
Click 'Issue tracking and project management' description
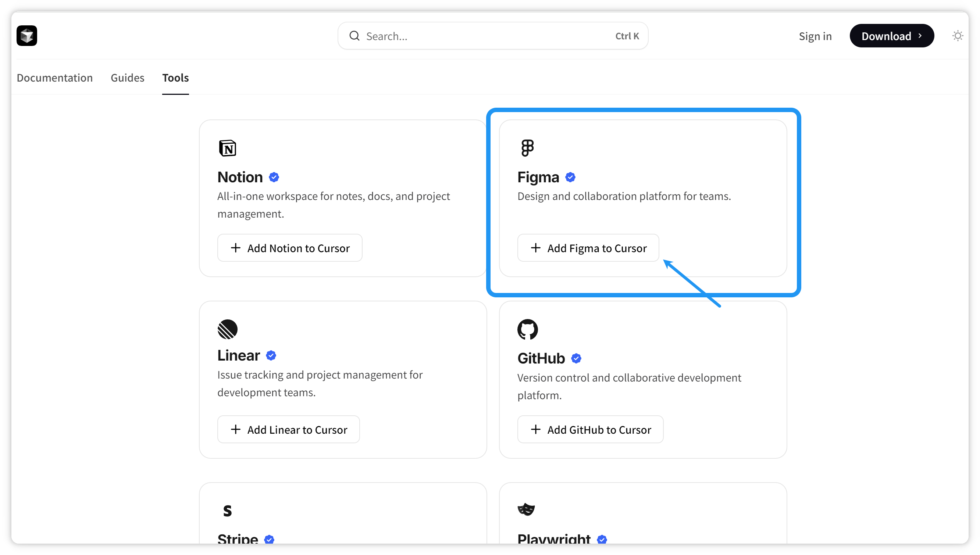click(x=320, y=383)
